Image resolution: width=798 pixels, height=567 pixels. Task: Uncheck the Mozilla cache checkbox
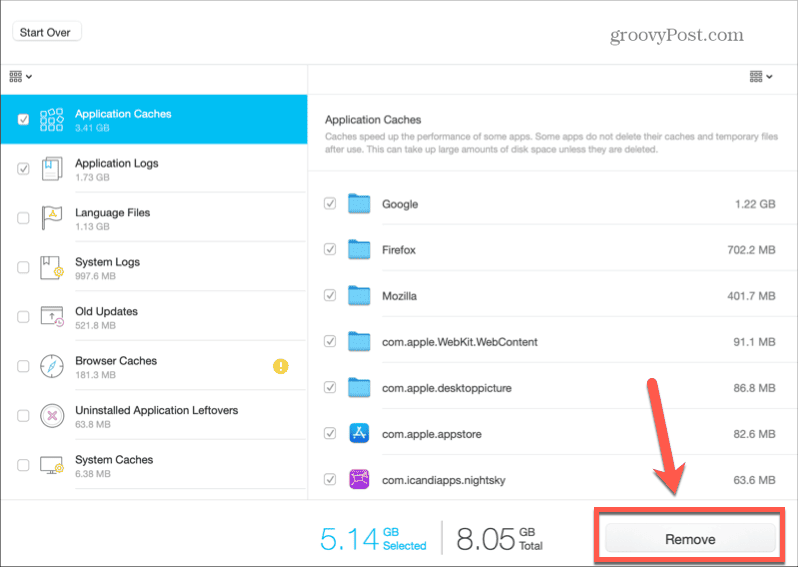click(x=330, y=295)
